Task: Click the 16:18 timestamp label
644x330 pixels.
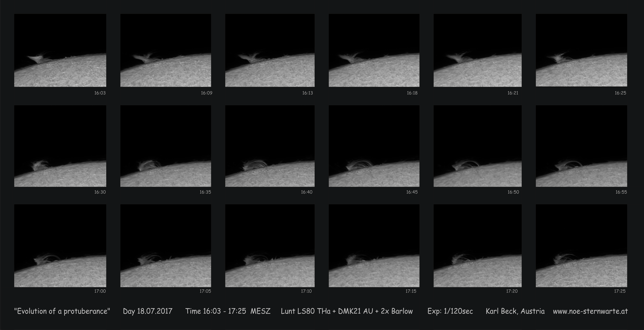Action: click(412, 93)
